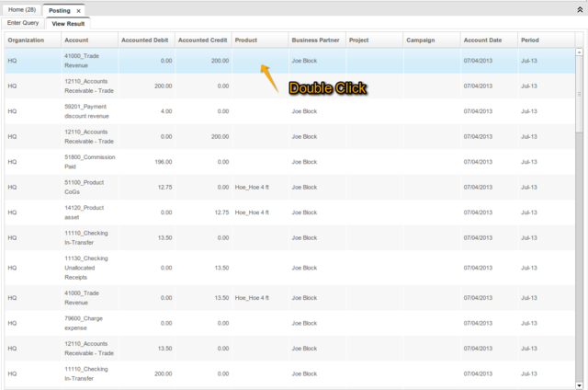Click the Business Partner column header
Image resolution: width=588 pixels, height=390 pixels.
(316, 40)
